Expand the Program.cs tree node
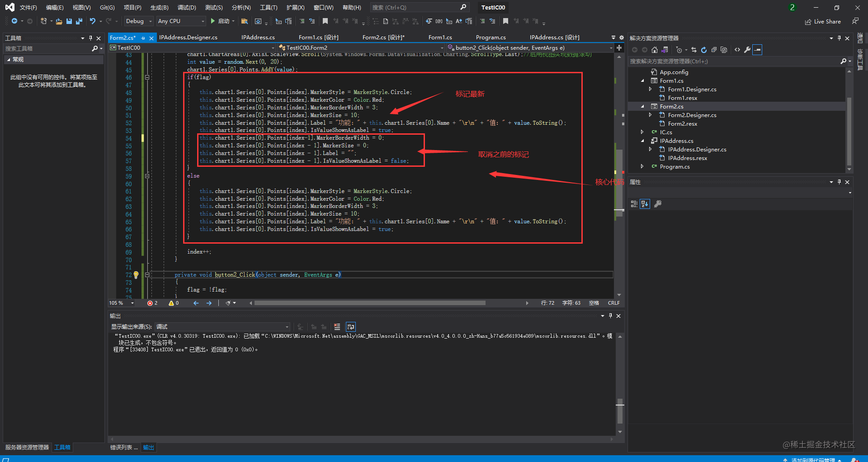868x462 pixels. [642, 167]
